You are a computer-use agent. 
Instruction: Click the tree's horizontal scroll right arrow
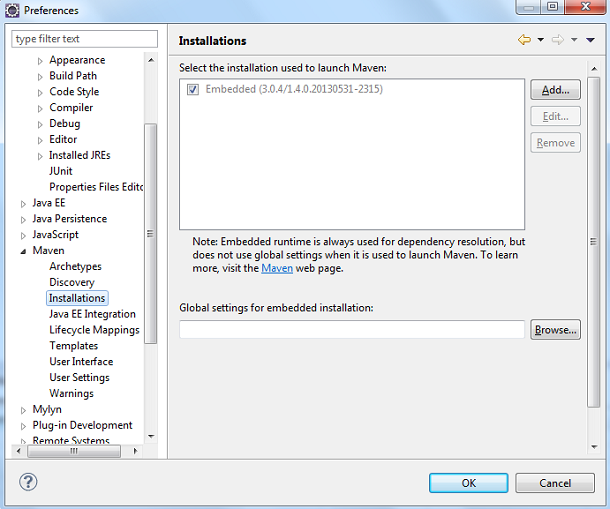pyautogui.click(x=135, y=451)
